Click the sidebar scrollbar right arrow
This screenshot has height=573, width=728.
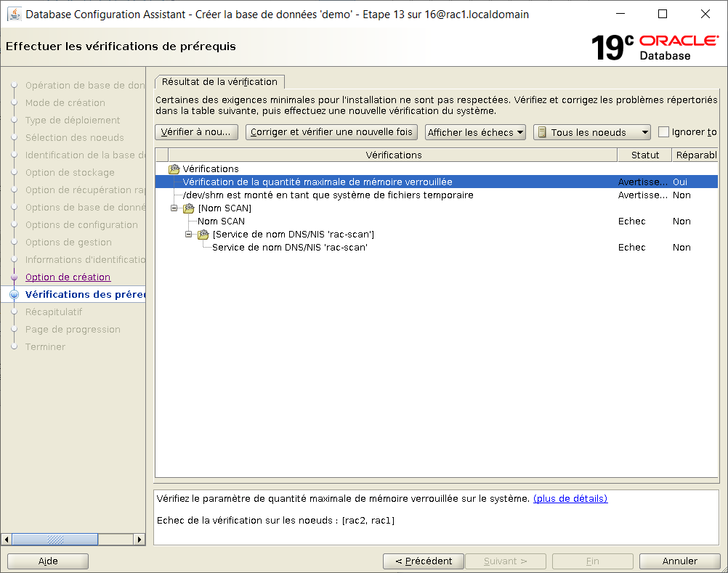point(139,540)
